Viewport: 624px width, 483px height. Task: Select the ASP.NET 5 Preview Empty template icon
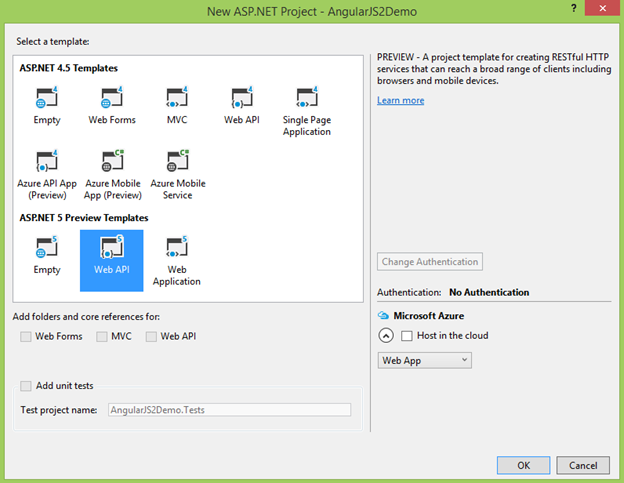pos(47,247)
